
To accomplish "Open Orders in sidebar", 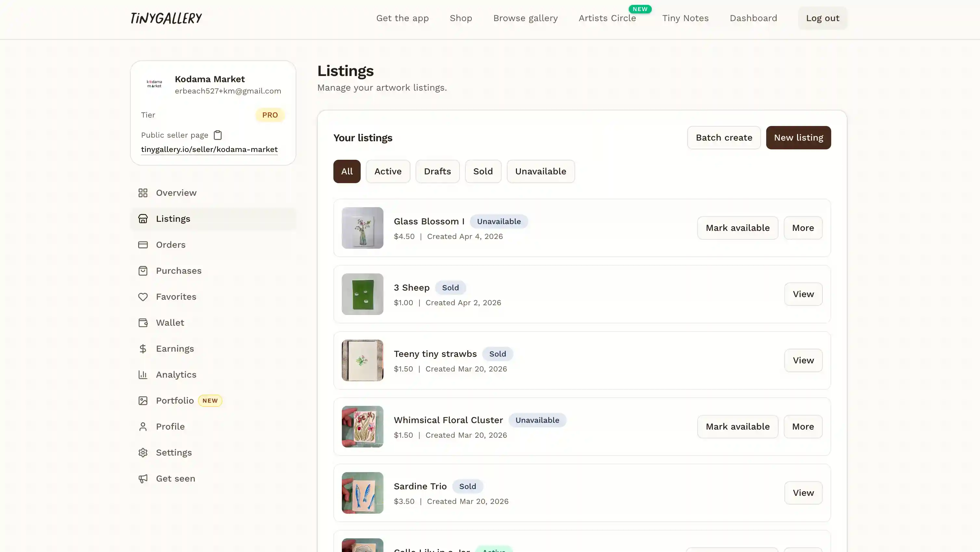I will click(x=213, y=245).
